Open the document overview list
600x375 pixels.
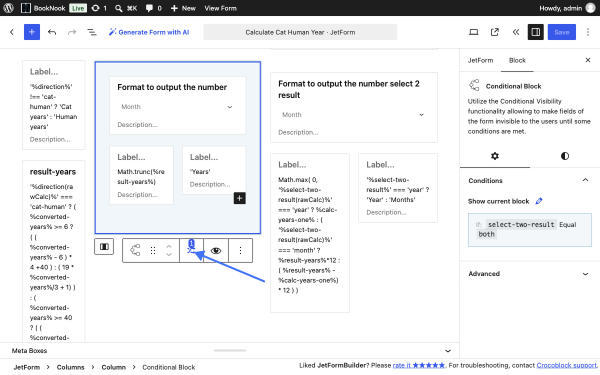(91, 32)
